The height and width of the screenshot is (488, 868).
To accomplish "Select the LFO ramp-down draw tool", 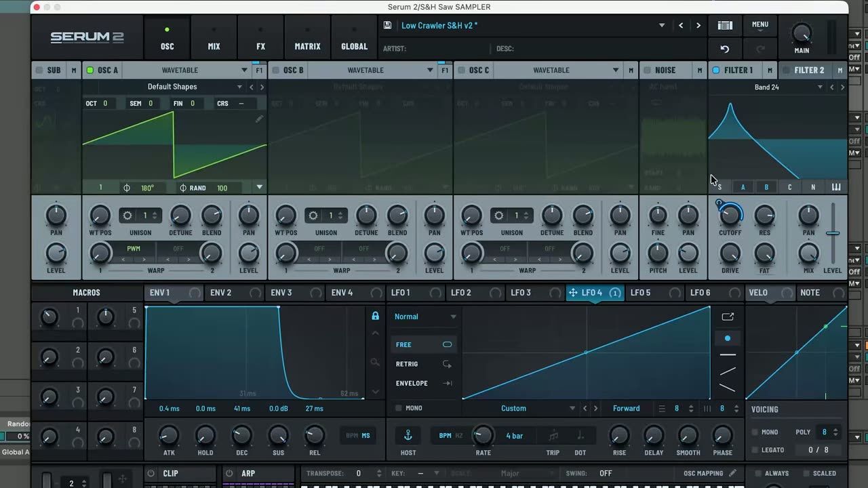I will [x=728, y=388].
